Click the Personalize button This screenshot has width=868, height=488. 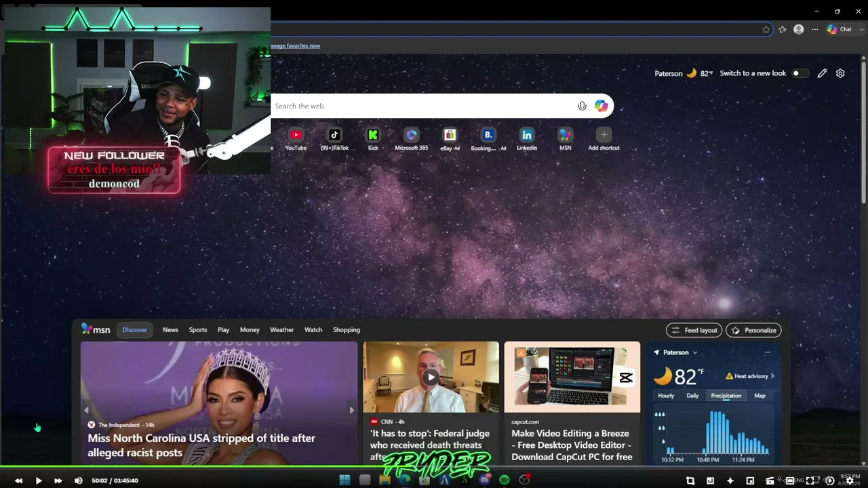(753, 330)
